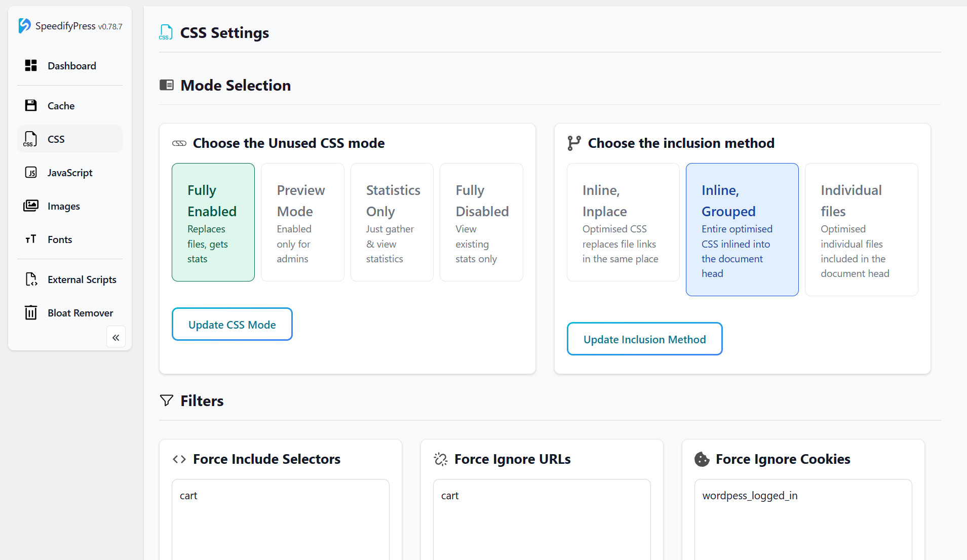Open the Cache settings page
Screen dimensions: 967x560
pyautogui.click(x=70, y=105)
